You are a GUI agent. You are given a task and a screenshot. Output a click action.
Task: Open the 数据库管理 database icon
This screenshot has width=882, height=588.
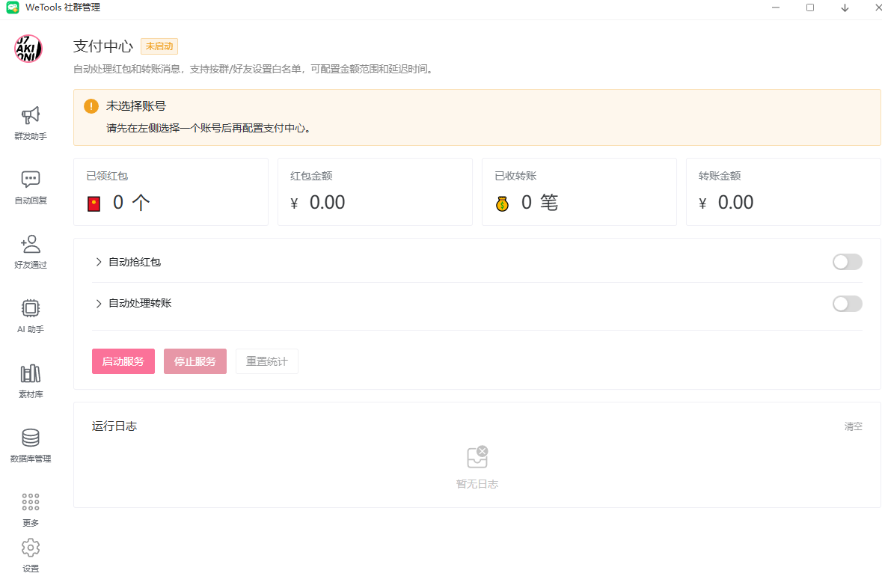coord(31,438)
